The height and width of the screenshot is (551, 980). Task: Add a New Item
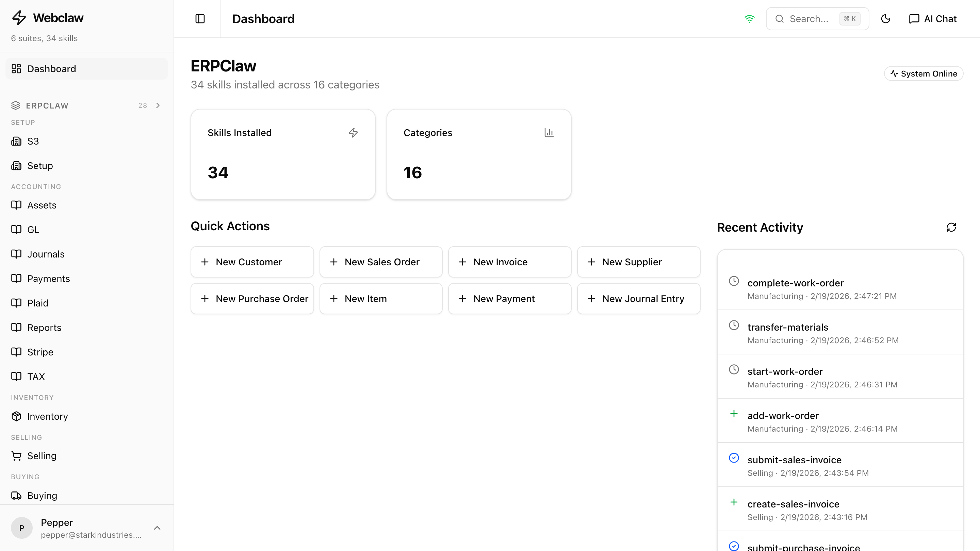pos(381,299)
